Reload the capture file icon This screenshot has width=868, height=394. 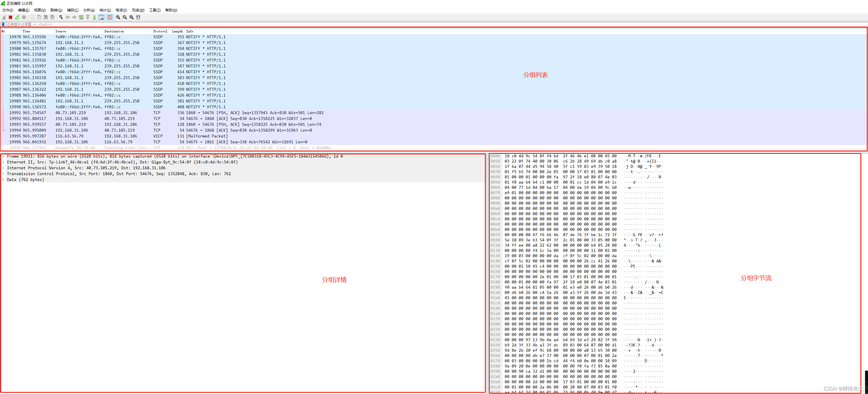tap(52, 17)
